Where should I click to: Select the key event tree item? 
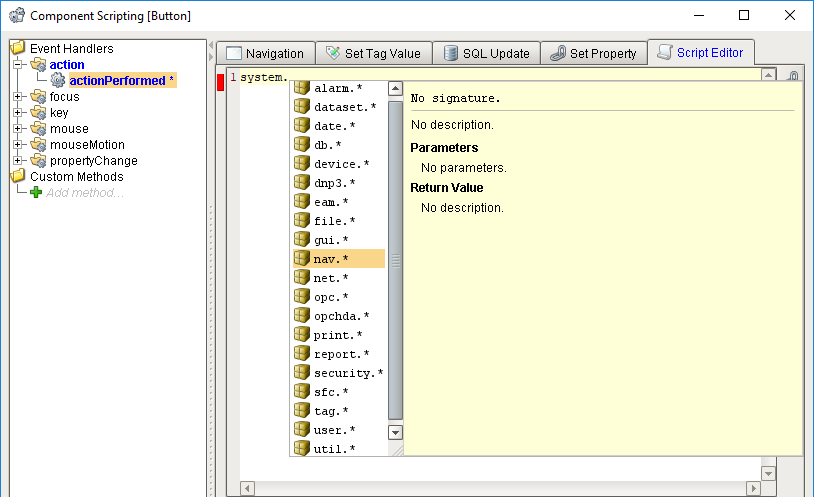59,113
